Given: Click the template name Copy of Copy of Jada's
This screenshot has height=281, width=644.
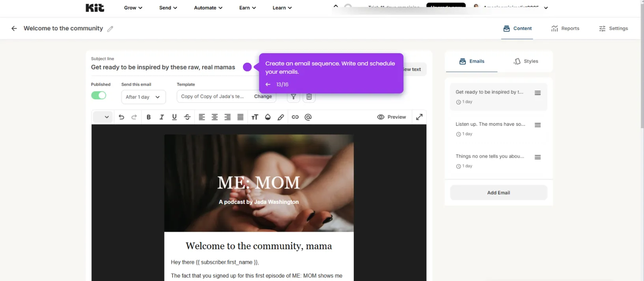Looking at the screenshot, I should click(212, 97).
